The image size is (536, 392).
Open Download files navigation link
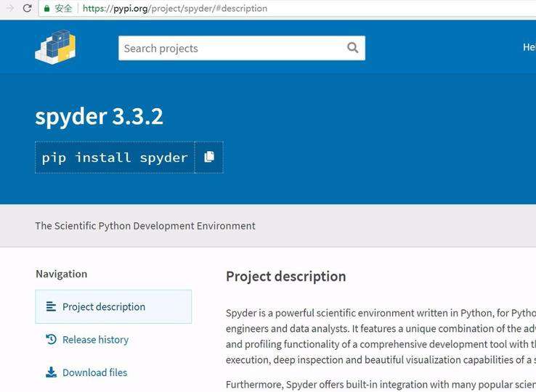(x=94, y=372)
